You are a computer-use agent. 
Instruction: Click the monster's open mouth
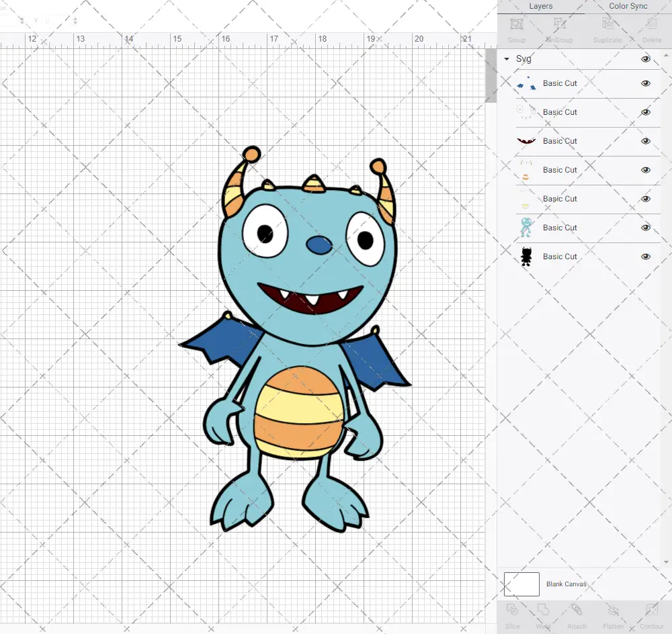click(311, 298)
